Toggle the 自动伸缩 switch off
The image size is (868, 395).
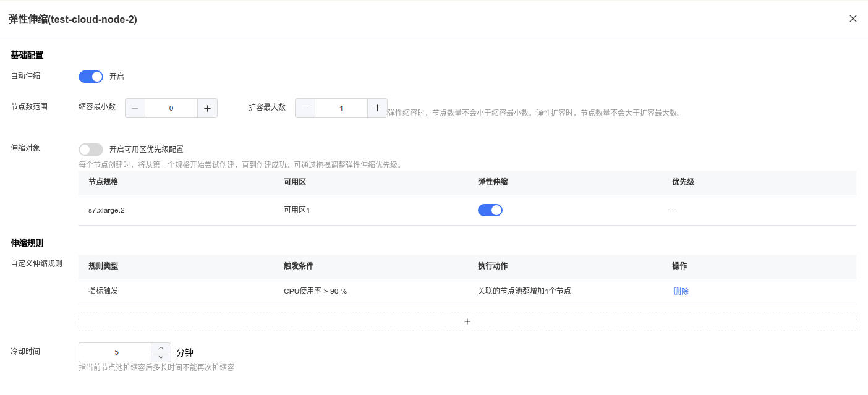91,77
